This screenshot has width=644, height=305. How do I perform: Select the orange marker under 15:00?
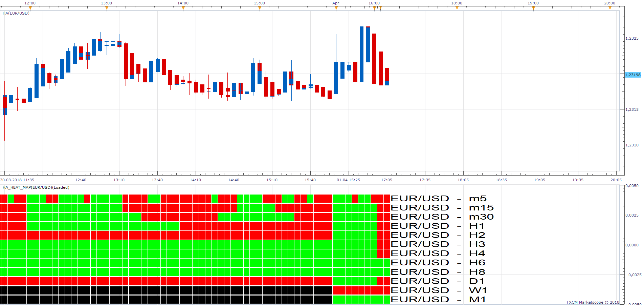pyautogui.click(x=260, y=8)
